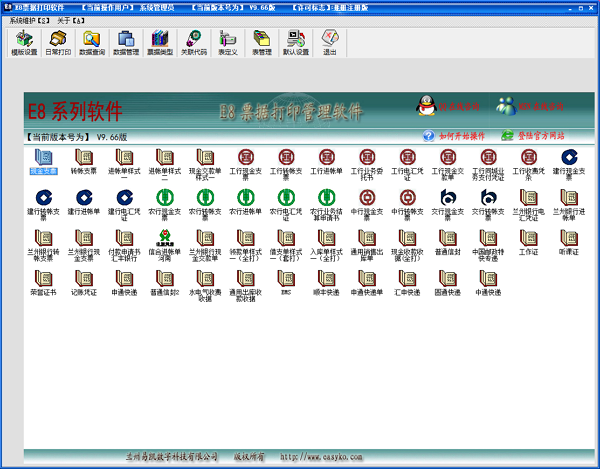Select the 圆通快递 courier template icon

click(x=448, y=283)
